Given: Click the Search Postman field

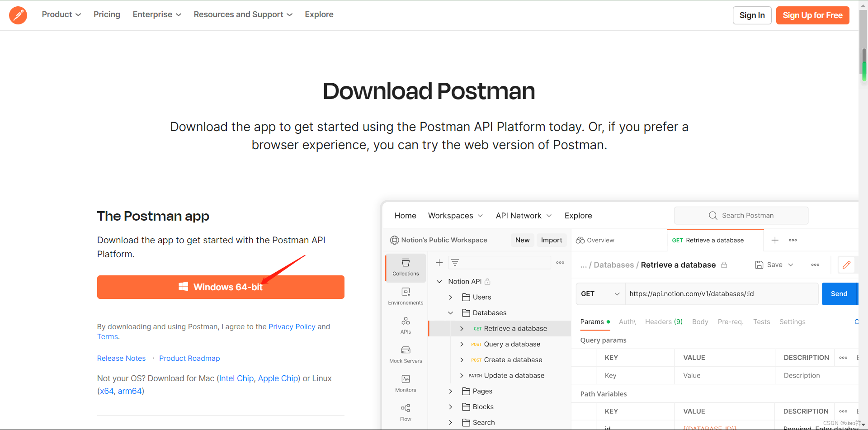Looking at the screenshot, I should click(x=741, y=216).
